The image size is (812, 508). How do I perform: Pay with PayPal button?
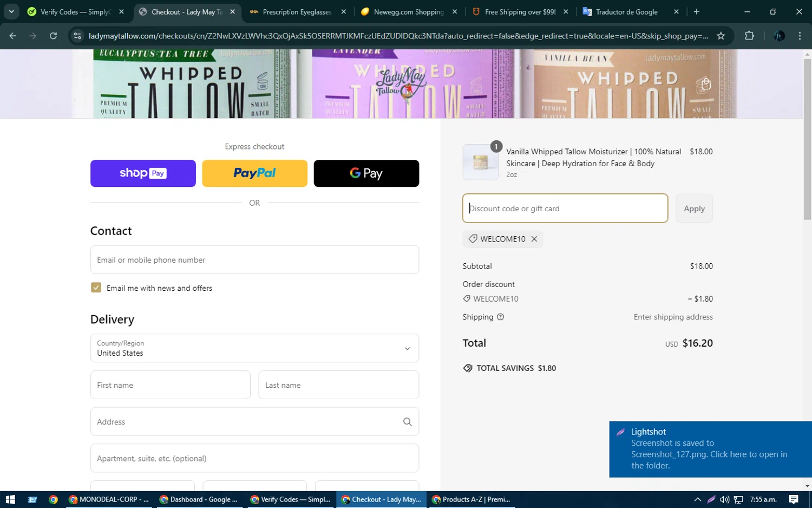[254, 173]
